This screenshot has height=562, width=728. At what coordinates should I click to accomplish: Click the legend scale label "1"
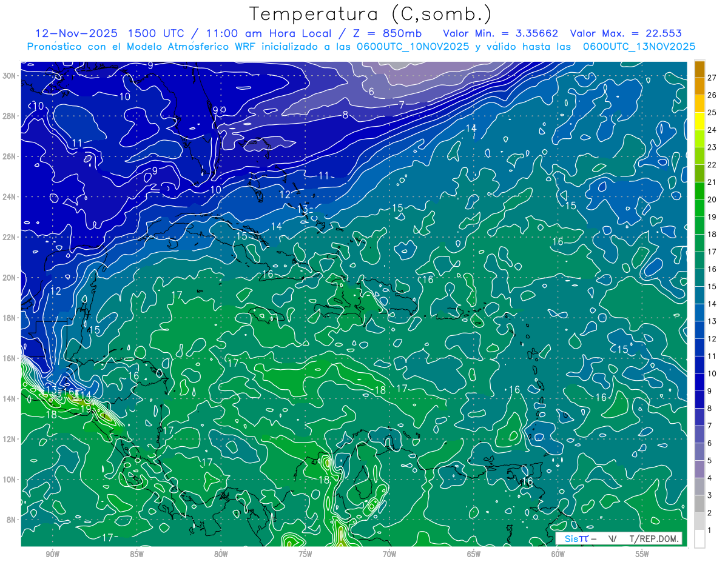pos(710,530)
